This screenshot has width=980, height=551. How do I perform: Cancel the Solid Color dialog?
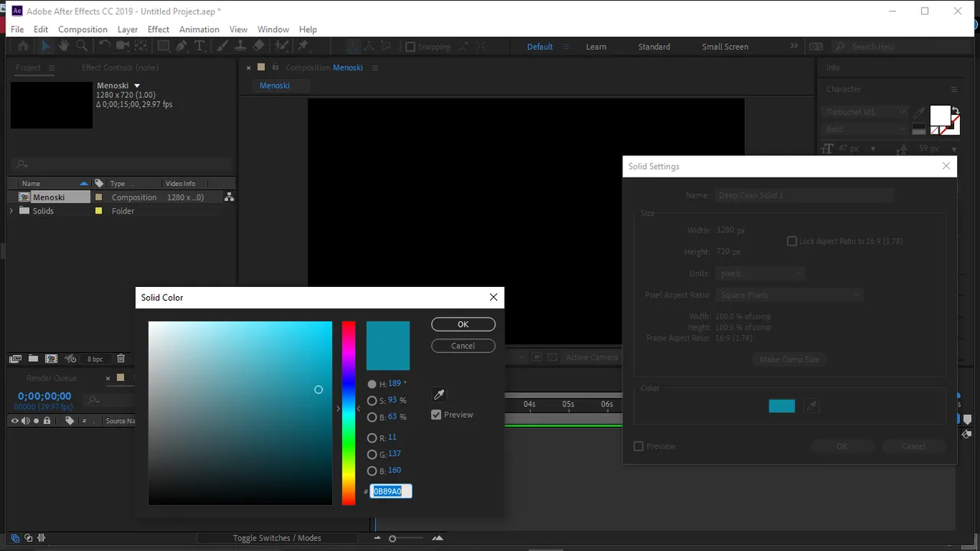tap(463, 346)
